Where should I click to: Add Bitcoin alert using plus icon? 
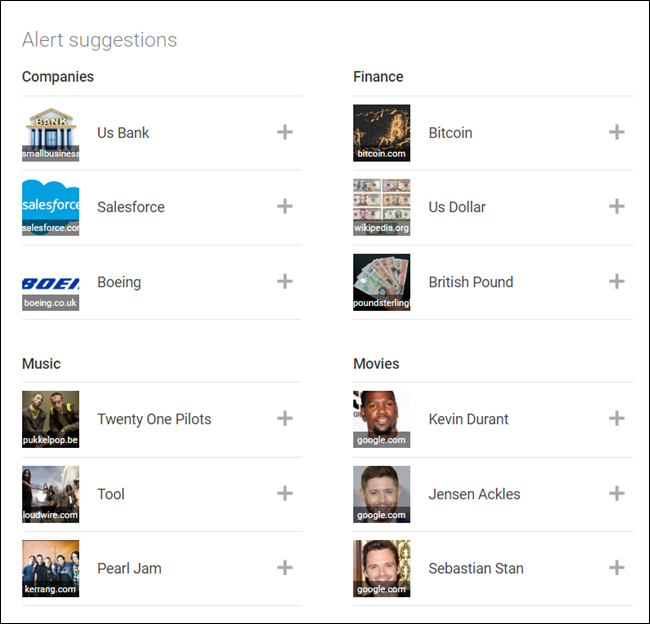(617, 132)
